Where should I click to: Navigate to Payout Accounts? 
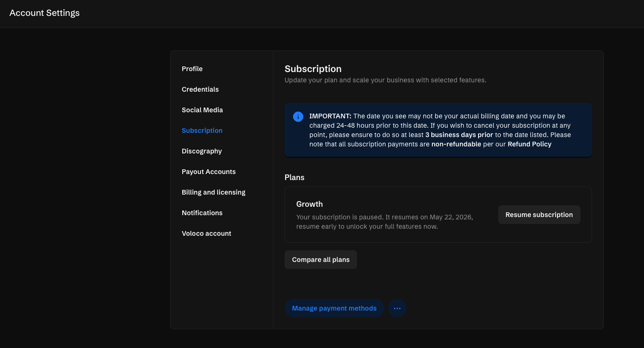(x=208, y=172)
